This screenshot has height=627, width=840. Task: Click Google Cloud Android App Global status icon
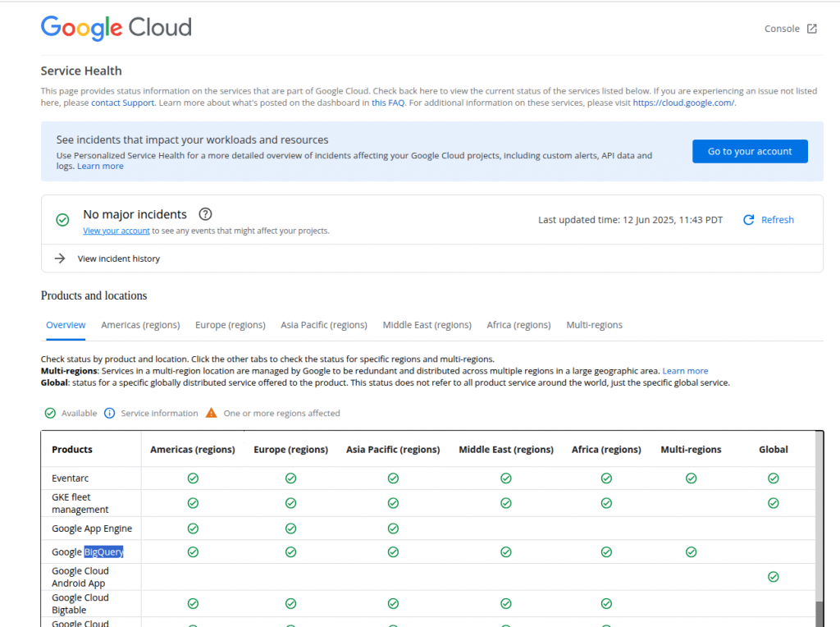pyautogui.click(x=773, y=577)
